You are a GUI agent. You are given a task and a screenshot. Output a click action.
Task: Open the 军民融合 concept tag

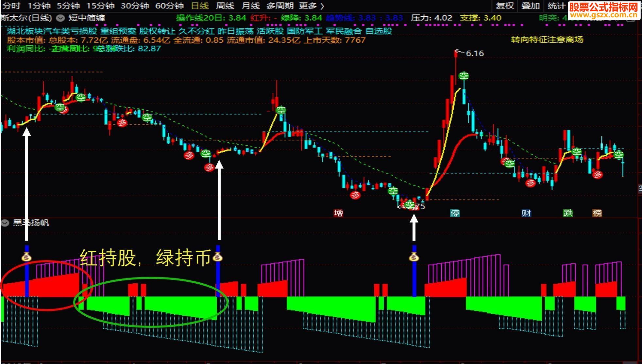(344, 31)
